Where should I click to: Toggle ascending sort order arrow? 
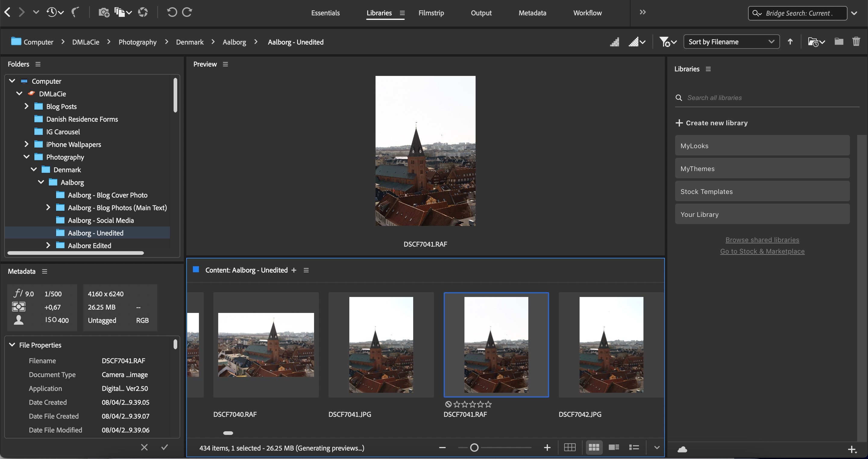[790, 42]
